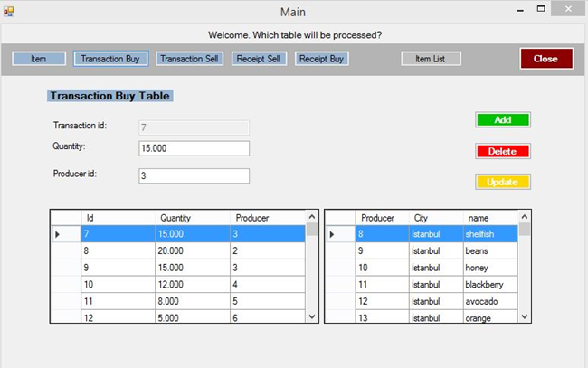Screen dimensions: 588x368
Task: Click the green Add button
Action: tap(503, 120)
